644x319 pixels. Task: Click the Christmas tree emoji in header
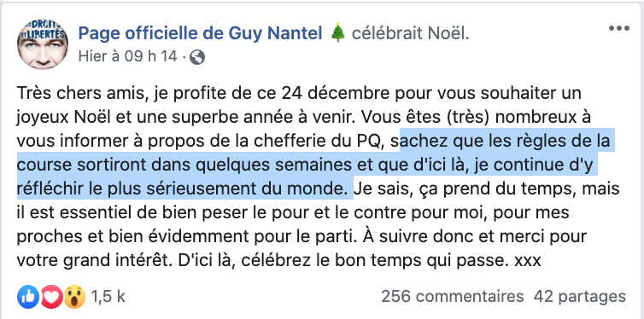click(x=337, y=34)
